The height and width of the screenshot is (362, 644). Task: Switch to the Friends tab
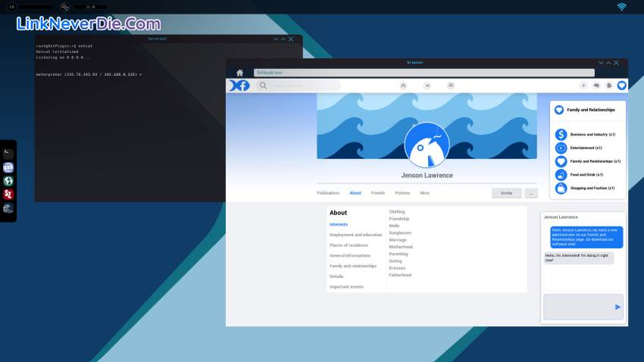[x=377, y=193]
